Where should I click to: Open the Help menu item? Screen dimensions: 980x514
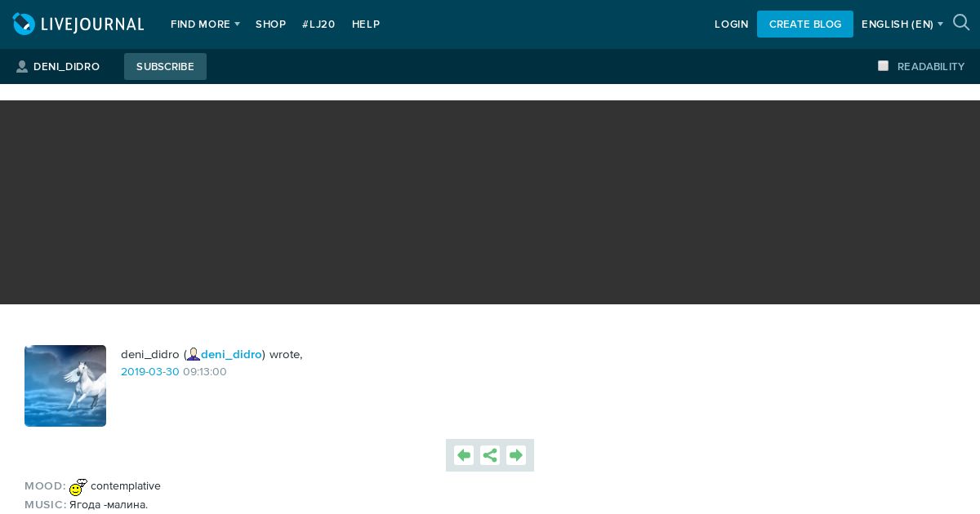coord(366,24)
